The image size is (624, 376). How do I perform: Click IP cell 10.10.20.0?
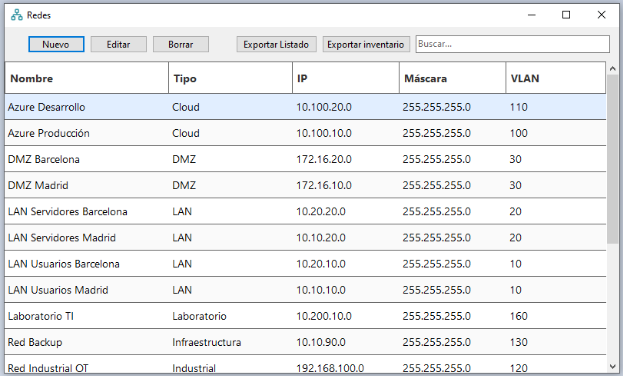click(x=321, y=238)
